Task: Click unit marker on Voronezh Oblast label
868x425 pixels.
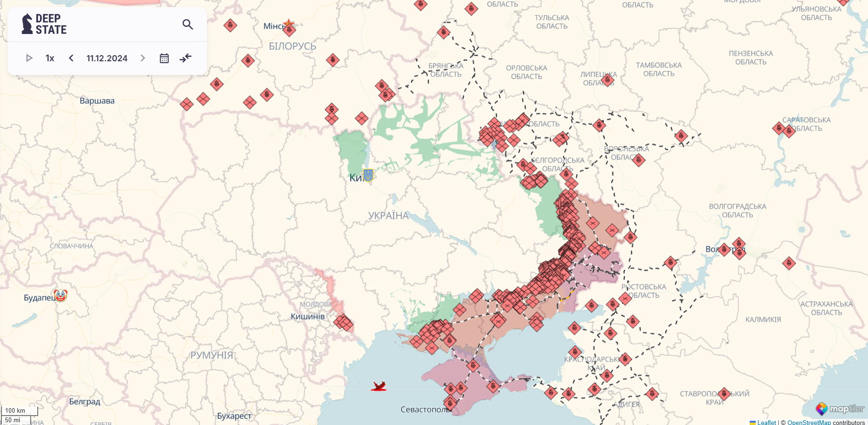Action: pyautogui.click(x=639, y=160)
